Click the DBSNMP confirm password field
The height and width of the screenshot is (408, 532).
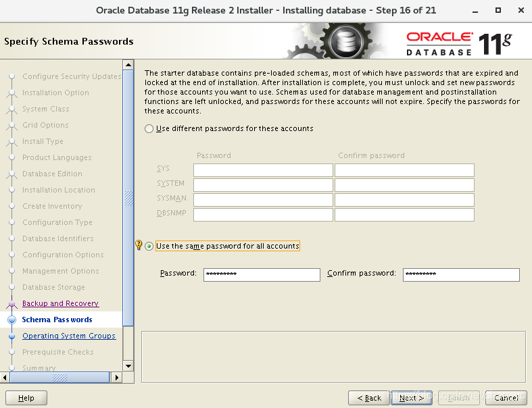tap(404, 215)
